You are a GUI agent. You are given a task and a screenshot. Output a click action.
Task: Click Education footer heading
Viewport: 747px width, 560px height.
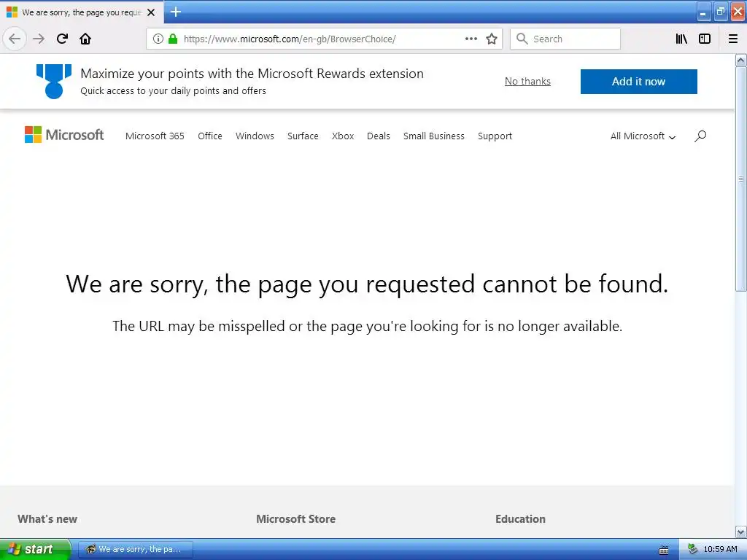[520, 519]
